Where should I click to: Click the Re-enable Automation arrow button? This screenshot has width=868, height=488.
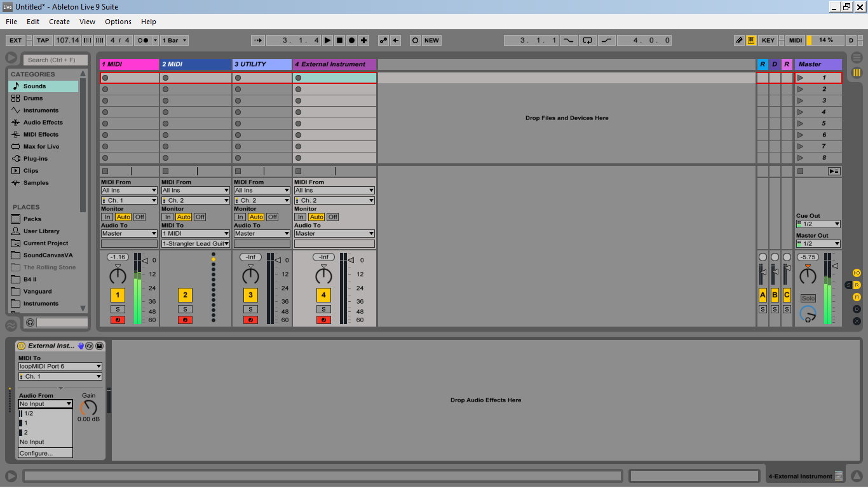click(x=396, y=40)
